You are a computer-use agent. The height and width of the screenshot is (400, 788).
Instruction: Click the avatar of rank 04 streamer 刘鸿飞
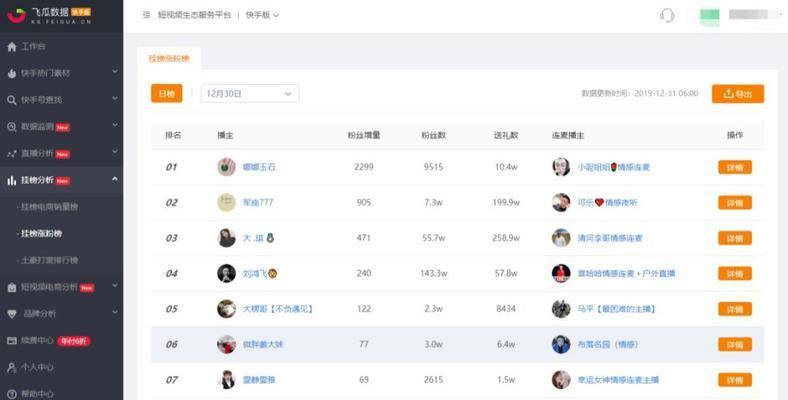pyautogui.click(x=227, y=273)
